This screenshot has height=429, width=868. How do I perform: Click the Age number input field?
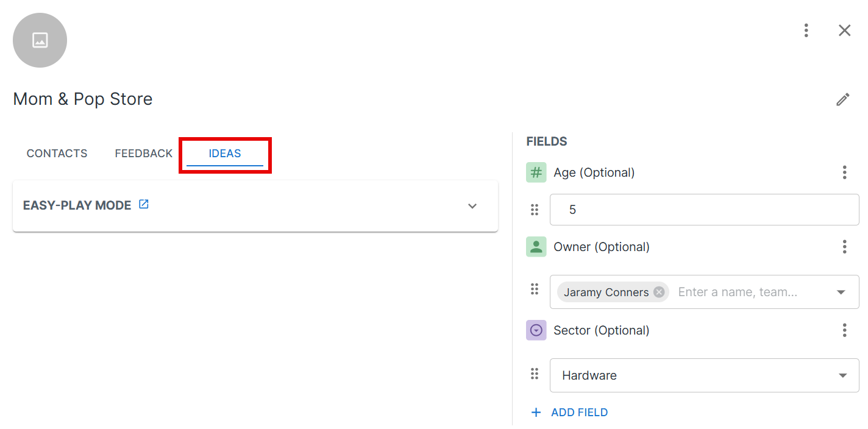pyautogui.click(x=704, y=210)
